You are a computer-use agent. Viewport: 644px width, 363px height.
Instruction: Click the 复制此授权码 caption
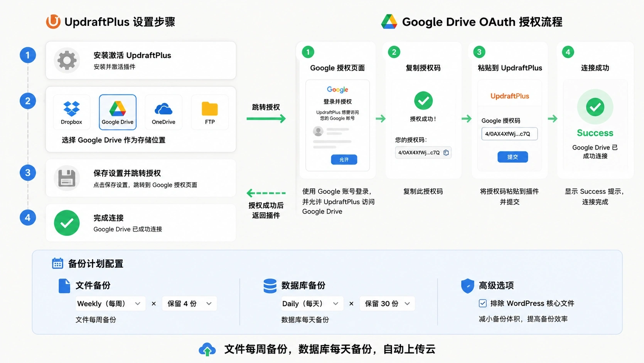click(423, 191)
